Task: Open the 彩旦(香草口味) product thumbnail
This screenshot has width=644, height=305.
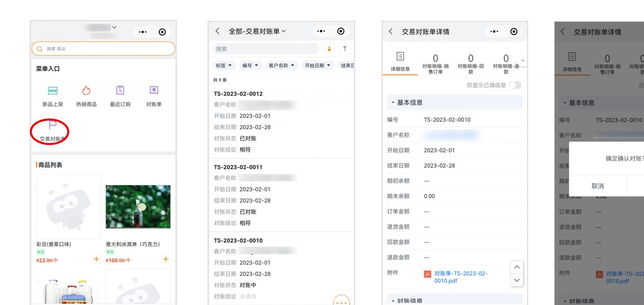Action: click(68, 207)
